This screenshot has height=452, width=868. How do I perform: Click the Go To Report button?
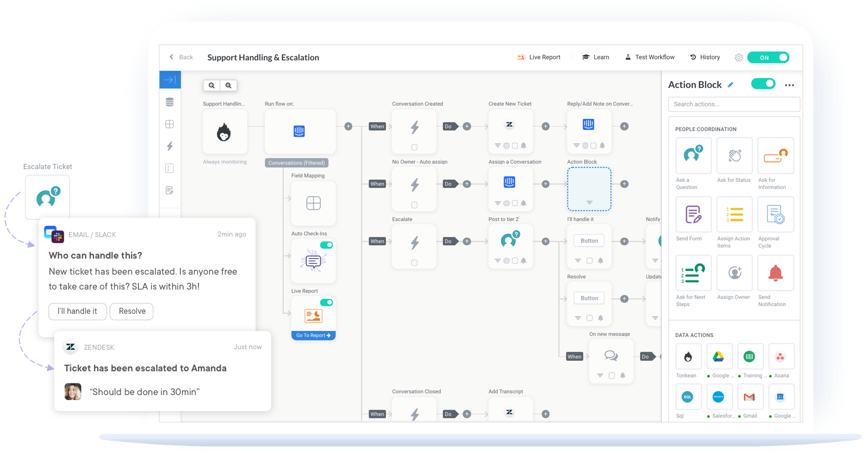pyautogui.click(x=313, y=335)
